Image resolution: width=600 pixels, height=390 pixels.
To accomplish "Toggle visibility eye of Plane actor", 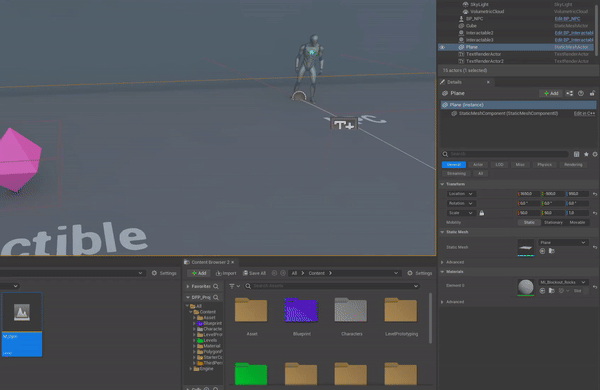I will pyautogui.click(x=442, y=47).
